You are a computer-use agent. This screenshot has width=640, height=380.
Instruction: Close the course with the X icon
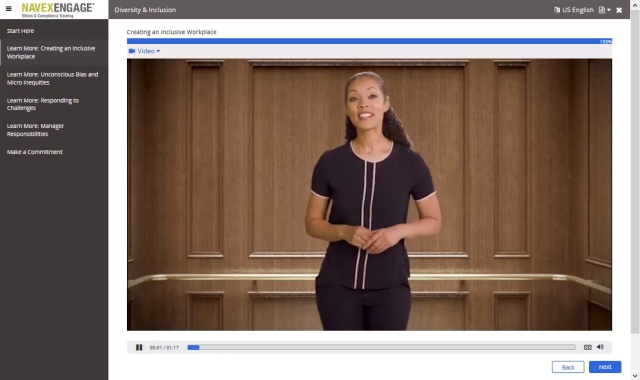pyautogui.click(x=619, y=10)
